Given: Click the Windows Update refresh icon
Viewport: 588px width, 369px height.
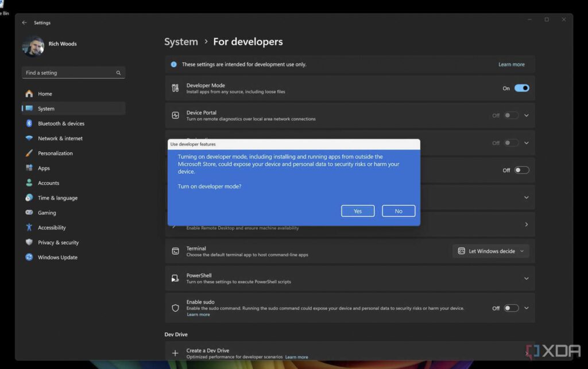Looking at the screenshot, I should pyautogui.click(x=29, y=257).
